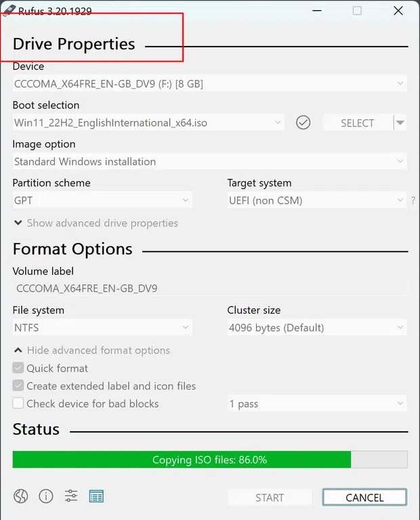Open the settings sliders icon
Screen dimensions: 420x520
(71, 496)
